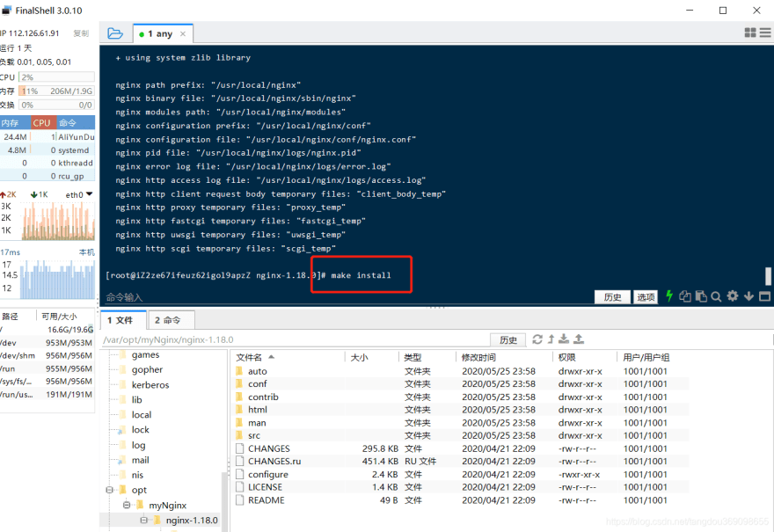This screenshot has height=532, width=774.
Task: Refresh the file list icon
Action: coord(537,339)
